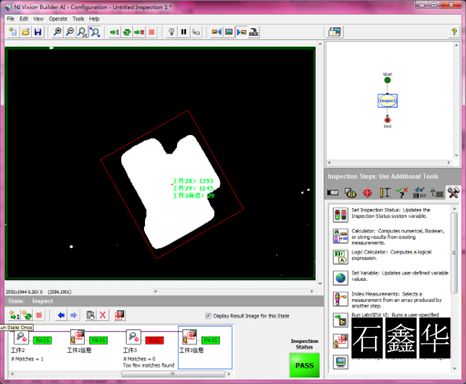The height and width of the screenshot is (384, 466).
Task: Switch to the inspection interface view
Action: click(254, 32)
